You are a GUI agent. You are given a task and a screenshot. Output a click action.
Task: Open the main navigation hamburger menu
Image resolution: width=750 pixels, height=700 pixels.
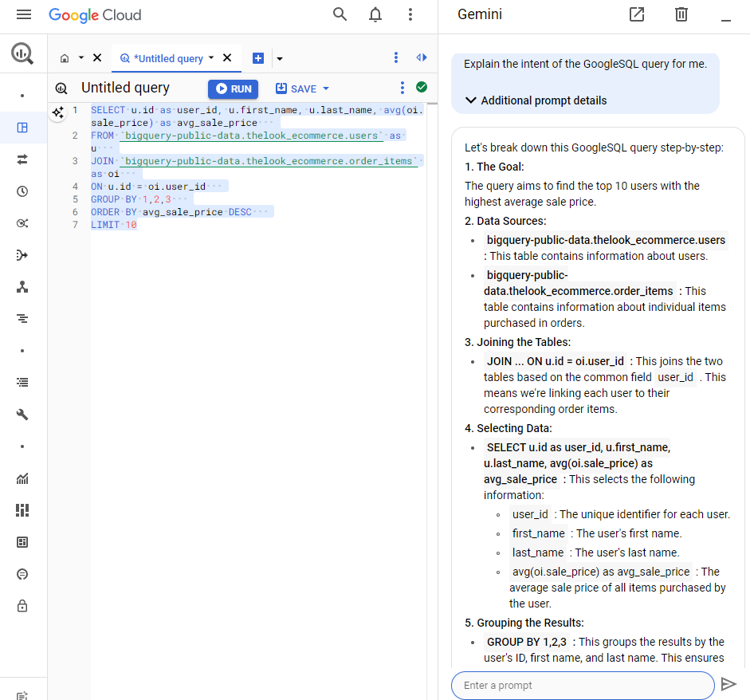pos(23,15)
